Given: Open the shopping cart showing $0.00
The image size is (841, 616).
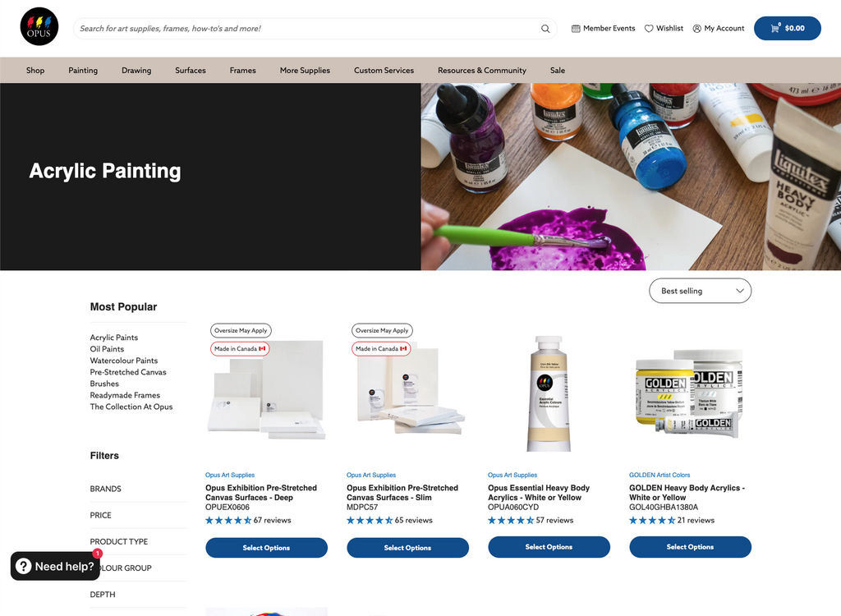Looking at the screenshot, I should (x=787, y=29).
